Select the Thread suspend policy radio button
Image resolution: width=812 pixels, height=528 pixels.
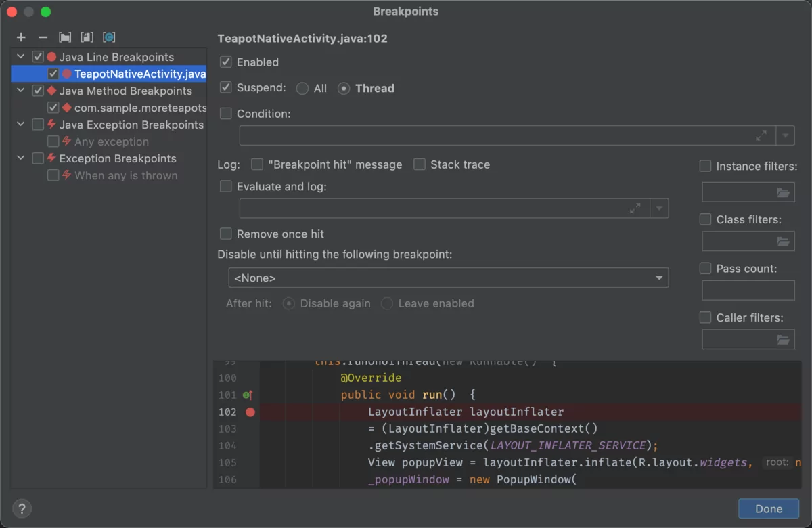pyautogui.click(x=344, y=88)
